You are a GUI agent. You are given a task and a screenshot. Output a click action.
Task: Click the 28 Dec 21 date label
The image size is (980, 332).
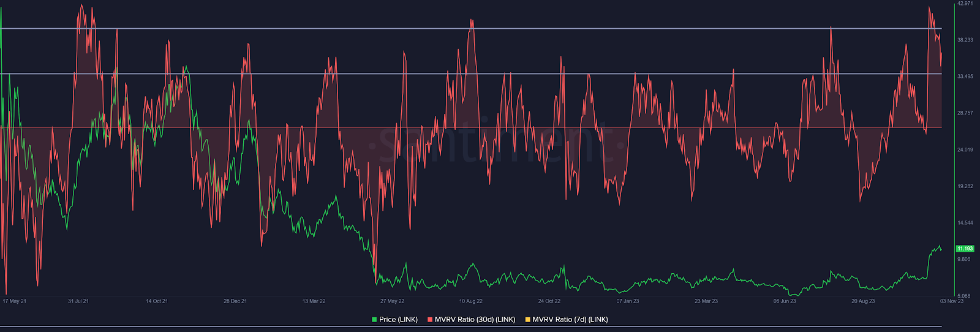[235, 301]
